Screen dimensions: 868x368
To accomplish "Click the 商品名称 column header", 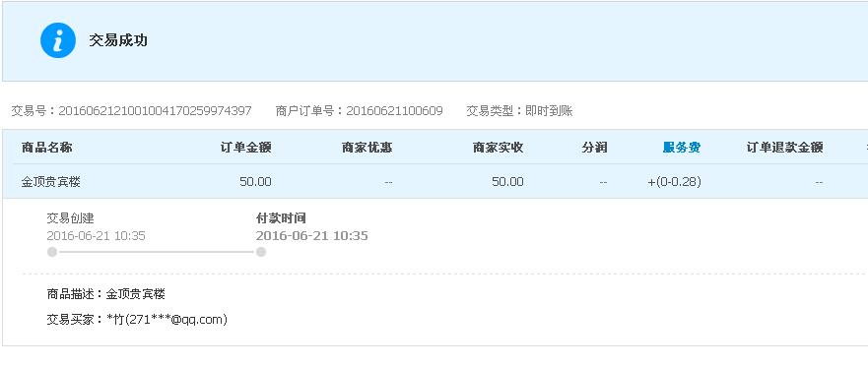I will 46,148.
